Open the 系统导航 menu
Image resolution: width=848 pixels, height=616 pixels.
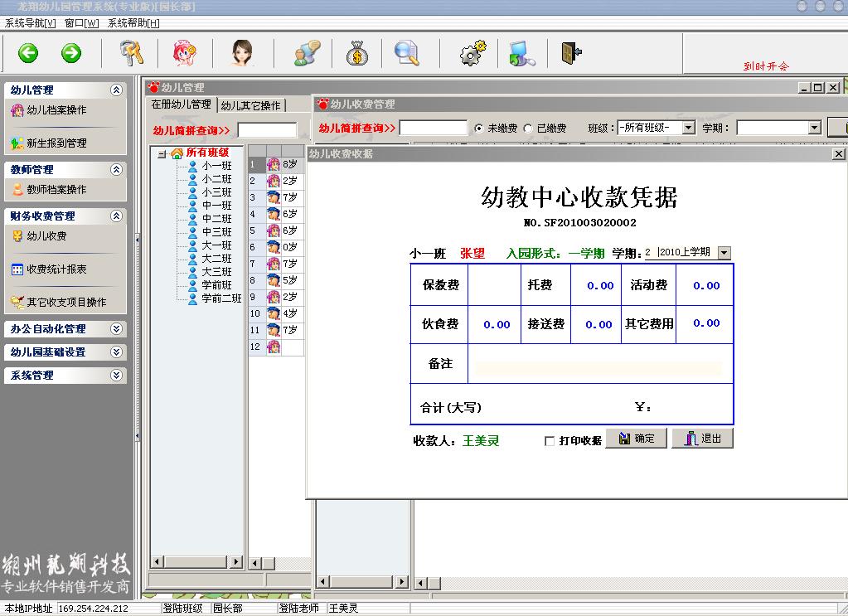30,22
